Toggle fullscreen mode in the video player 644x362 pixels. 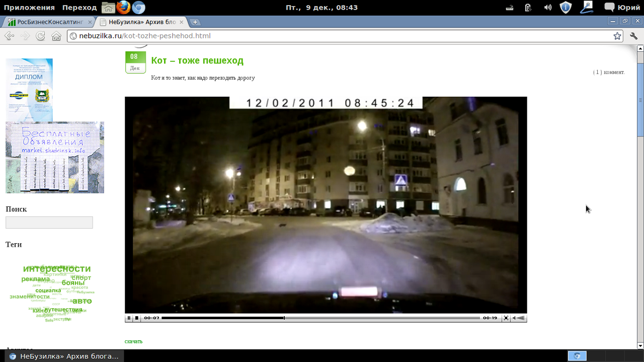506,318
